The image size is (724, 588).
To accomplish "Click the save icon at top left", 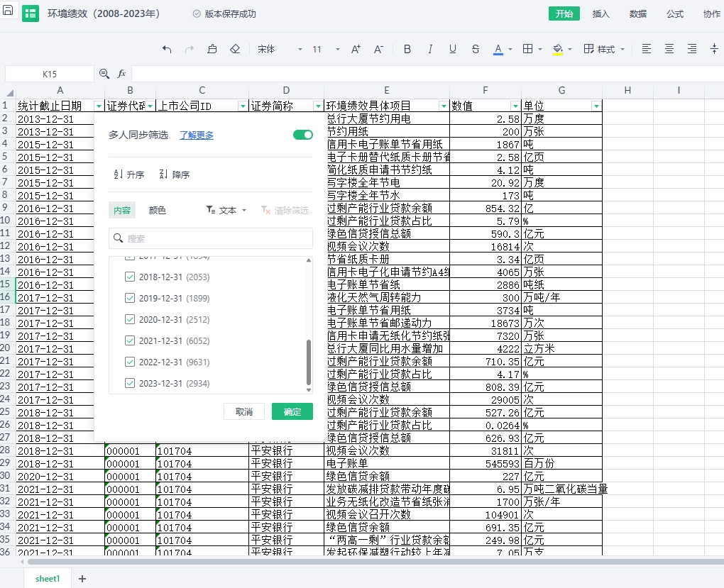I will tap(8, 10).
